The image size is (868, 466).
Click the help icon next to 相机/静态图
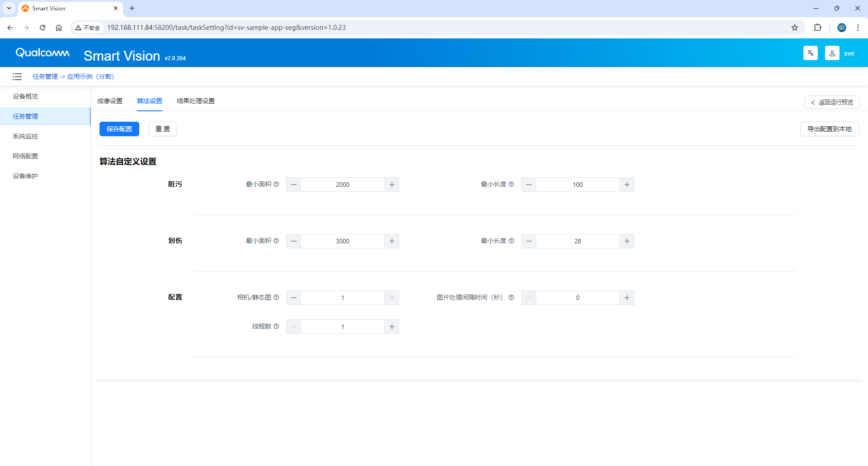[x=276, y=297]
